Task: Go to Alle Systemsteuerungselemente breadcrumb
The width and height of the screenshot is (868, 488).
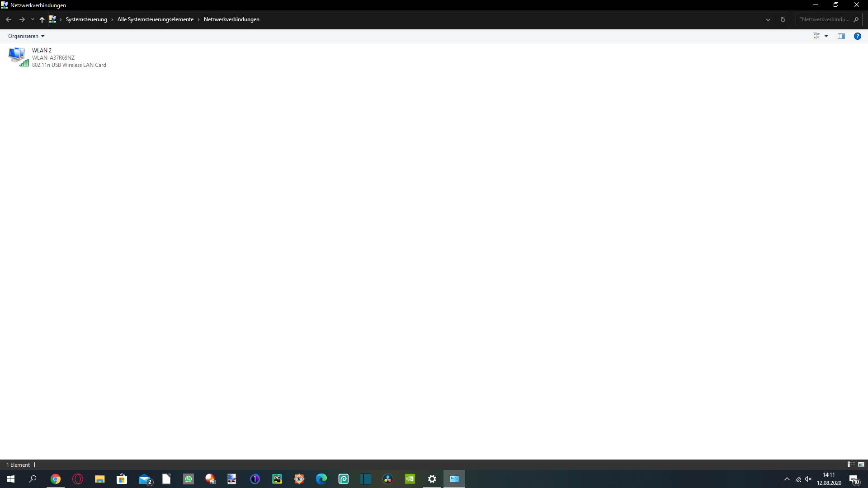Action: tap(155, 19)
